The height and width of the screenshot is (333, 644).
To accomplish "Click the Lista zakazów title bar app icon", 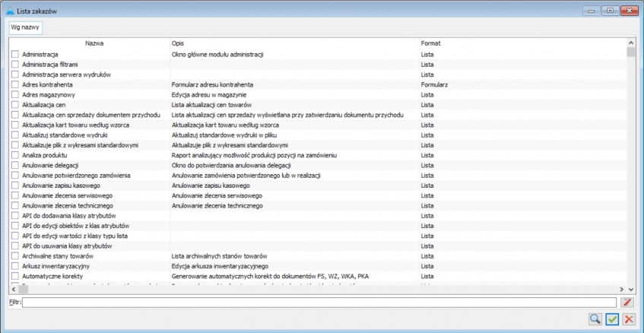I will point(9,10).
